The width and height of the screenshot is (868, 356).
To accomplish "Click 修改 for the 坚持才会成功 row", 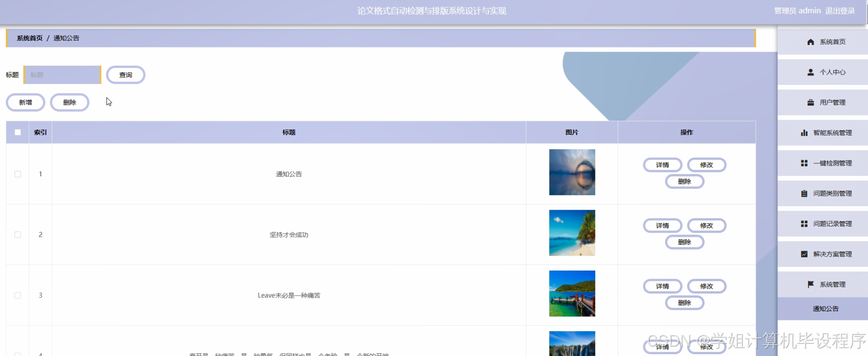I will pyautogui.click(x=707, y=226).
